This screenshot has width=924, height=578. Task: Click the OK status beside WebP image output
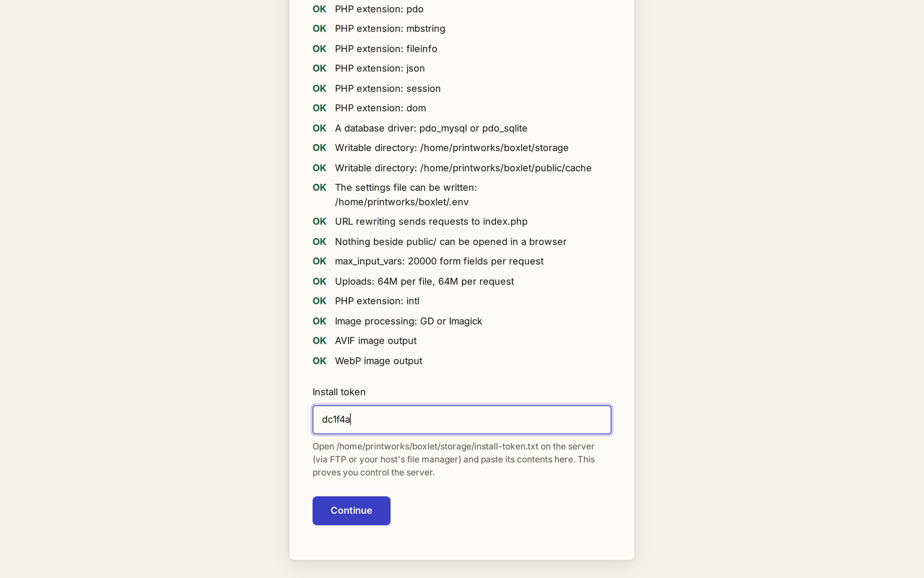(x=319, y=361)
